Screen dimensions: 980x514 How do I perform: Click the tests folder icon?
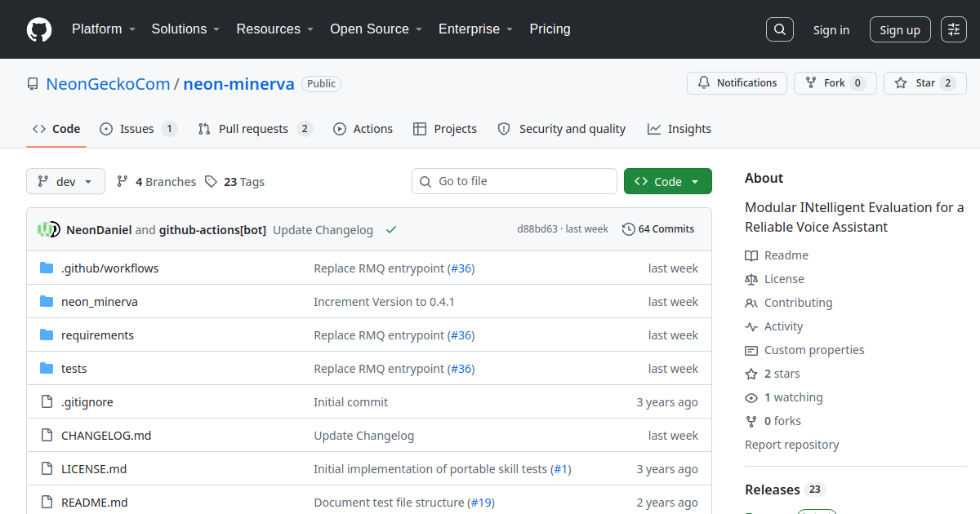pyautogui.click(x=47, y=369)
